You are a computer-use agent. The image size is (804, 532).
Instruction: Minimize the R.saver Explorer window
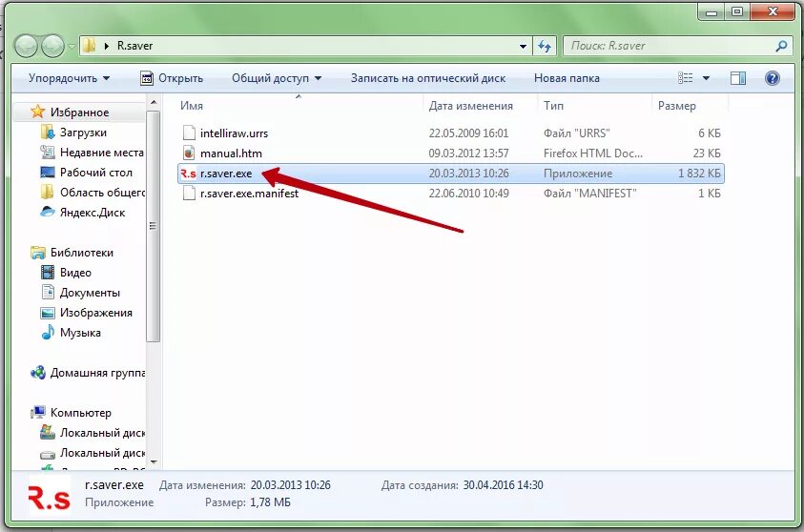pyautogui.click(x=711, y=11)
